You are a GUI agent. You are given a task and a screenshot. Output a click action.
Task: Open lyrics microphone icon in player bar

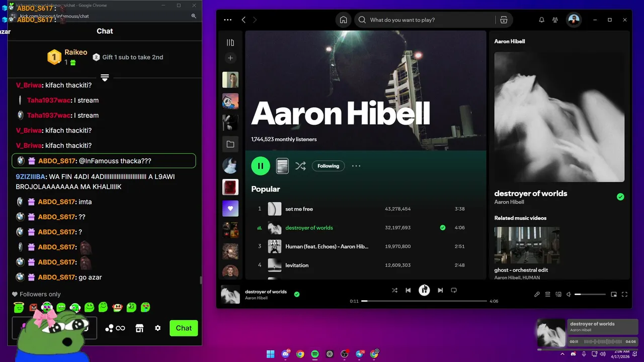[537, 295]
